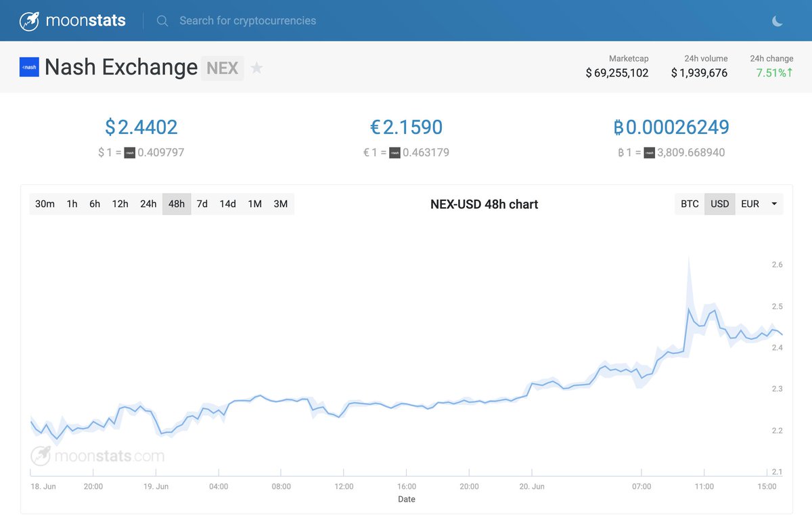
Task: Select the 1M chart timeframe
Action: tap(254, 204)
